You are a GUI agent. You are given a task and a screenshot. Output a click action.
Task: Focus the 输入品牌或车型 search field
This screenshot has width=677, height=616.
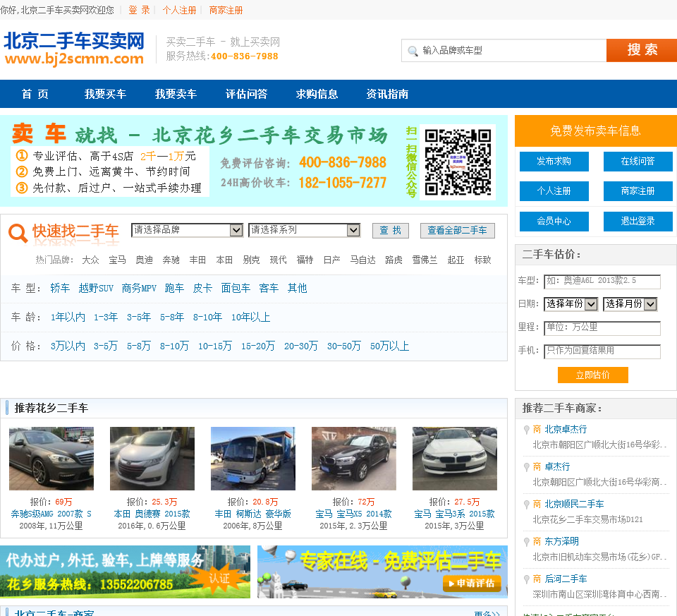[504, 51]
